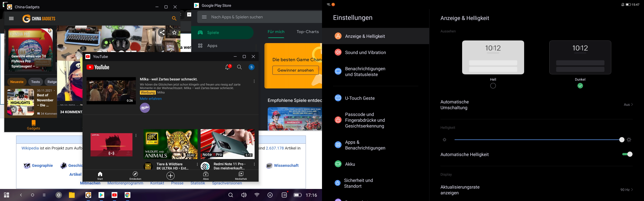
Task: Open options for Milka ad video
Action: pyautogui.click(x=254, y=81)
